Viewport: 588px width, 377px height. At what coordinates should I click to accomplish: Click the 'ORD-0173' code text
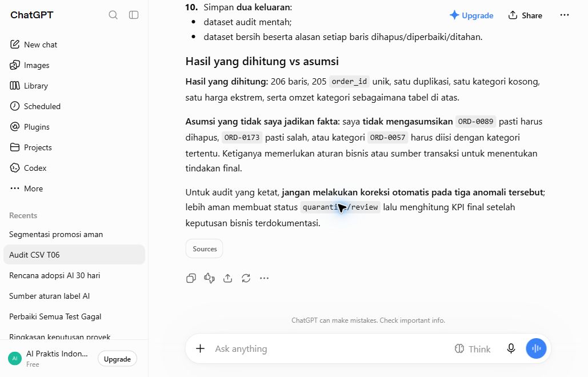(242, 138)
